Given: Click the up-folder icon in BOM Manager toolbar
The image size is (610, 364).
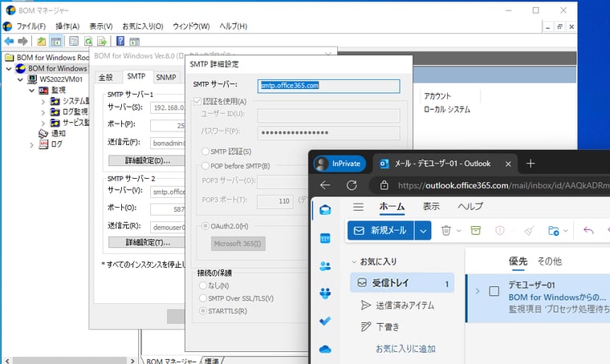Looking at the screenshot, I should pyautogui.click(x=42, y=41).
